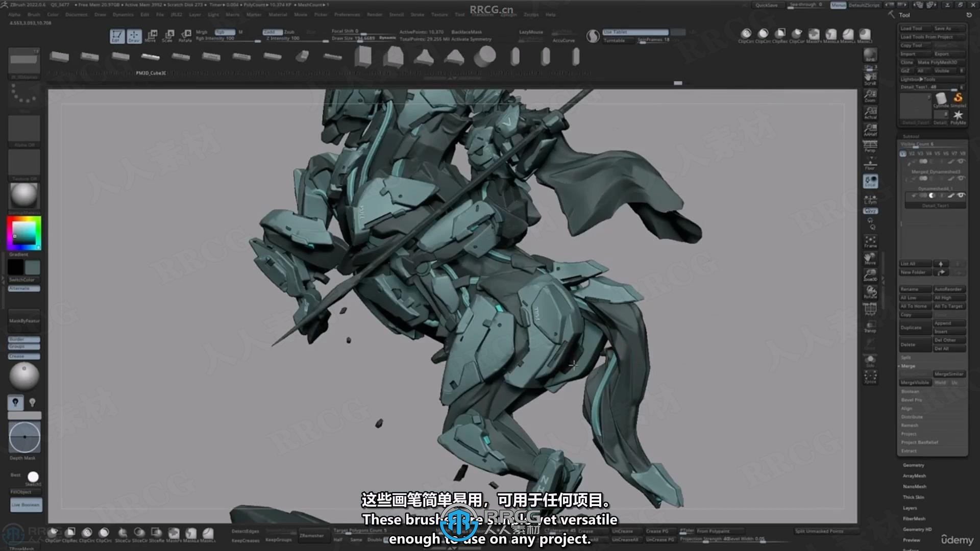The width and height of the screenshot is (980, 551).
Task: Collapse the Merge section
Action: 908,366
